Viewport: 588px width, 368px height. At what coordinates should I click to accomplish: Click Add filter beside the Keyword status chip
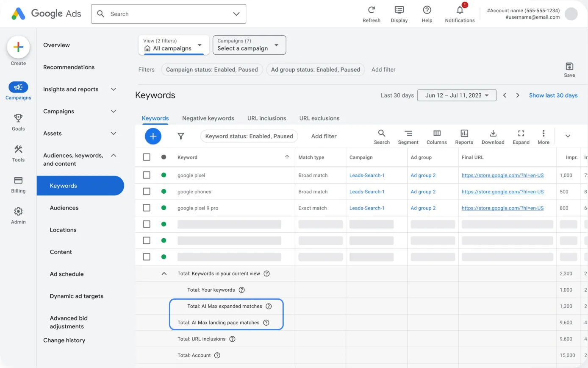[324, 136]
